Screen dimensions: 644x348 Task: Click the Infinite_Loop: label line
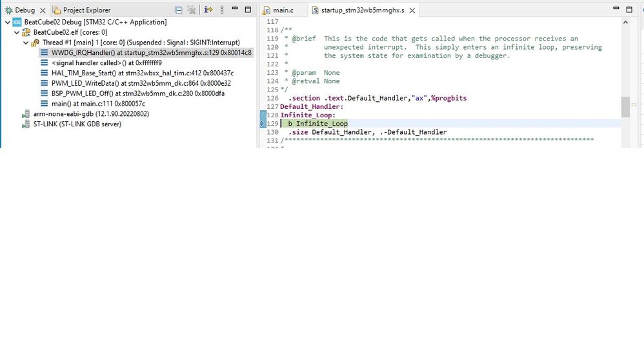(x=308, y=115)
